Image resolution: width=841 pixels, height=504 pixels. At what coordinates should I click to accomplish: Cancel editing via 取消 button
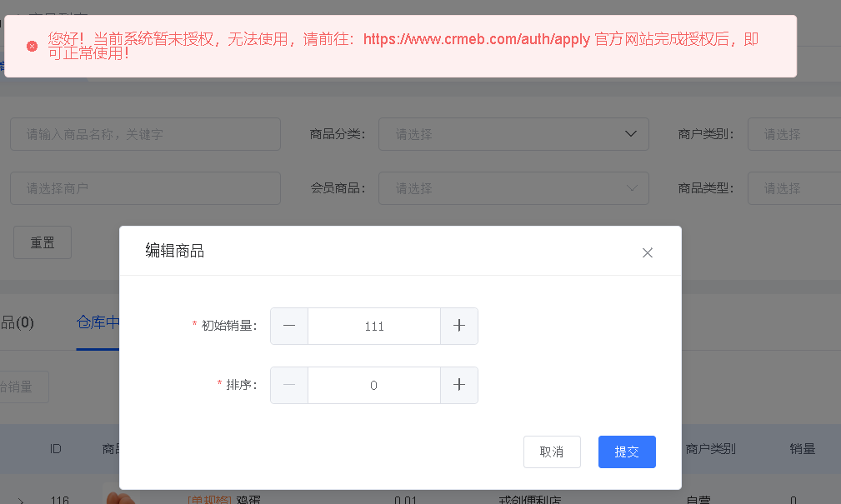tap(551, 452)
